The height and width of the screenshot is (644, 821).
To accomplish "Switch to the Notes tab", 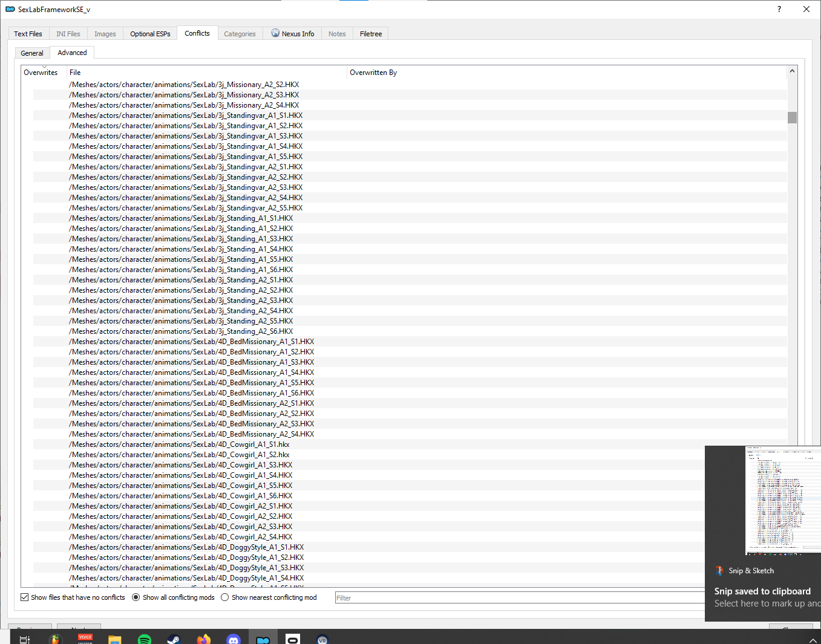I will (x=337, y=34).
